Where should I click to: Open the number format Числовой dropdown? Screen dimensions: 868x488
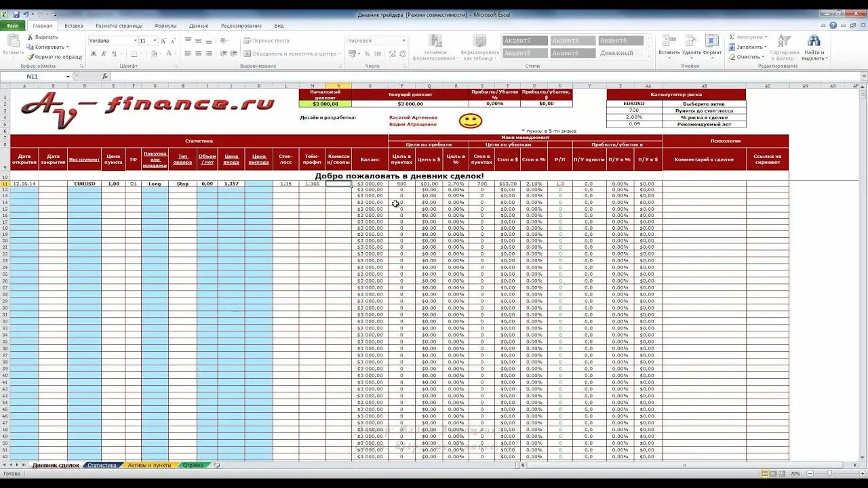coord(403,41)
